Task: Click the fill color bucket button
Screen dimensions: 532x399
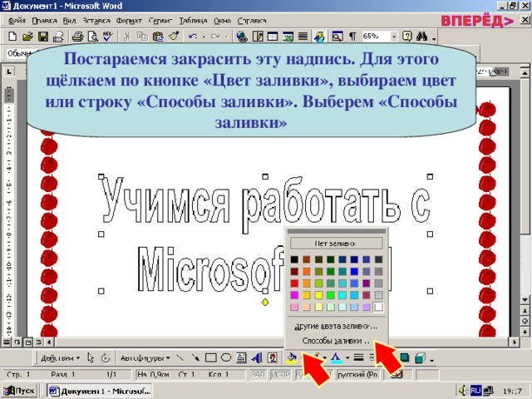Action: point(292,358)
